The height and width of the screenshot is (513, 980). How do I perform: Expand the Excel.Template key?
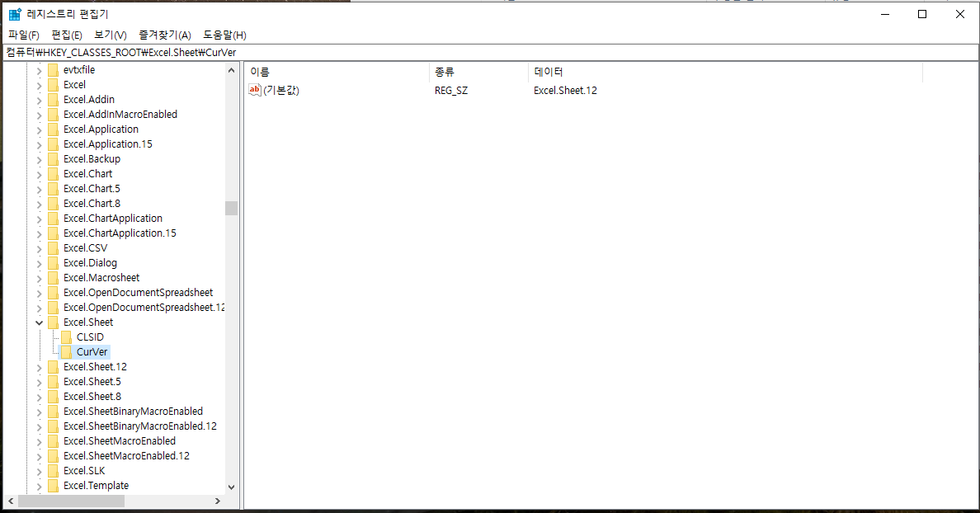pyautogui.click(x=39, y=486)
